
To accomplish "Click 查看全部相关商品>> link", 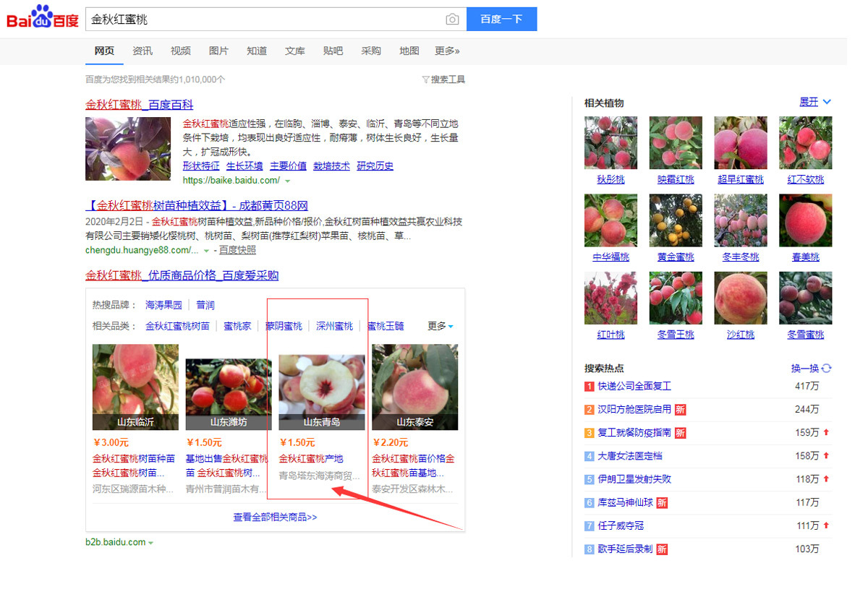I will [x=275, y=517].
